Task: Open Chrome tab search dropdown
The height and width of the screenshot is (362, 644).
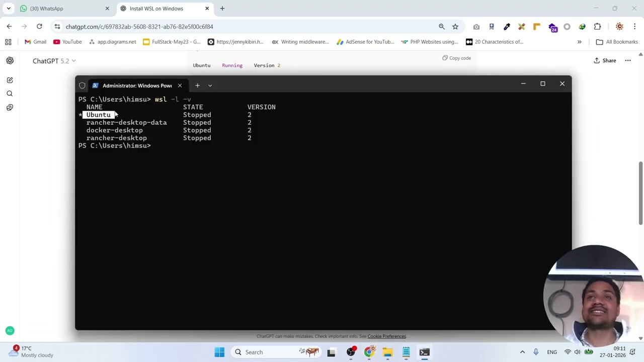Action: 9,9
